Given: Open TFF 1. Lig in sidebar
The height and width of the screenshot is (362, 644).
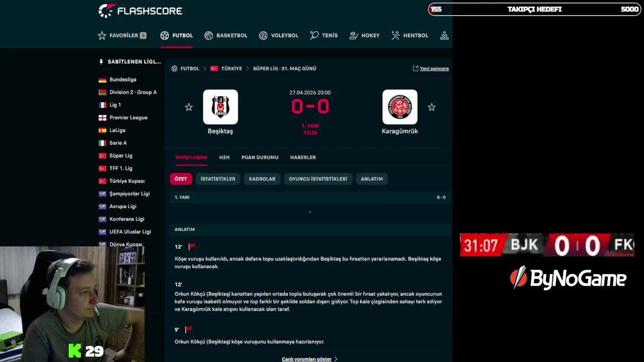Looking at the screenshot, I should tap(121, 168).
